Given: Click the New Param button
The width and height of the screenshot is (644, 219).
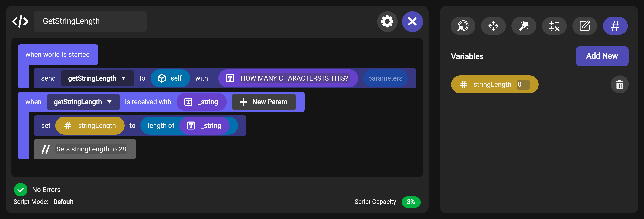Looking at the screenshot, I should 264,102.
